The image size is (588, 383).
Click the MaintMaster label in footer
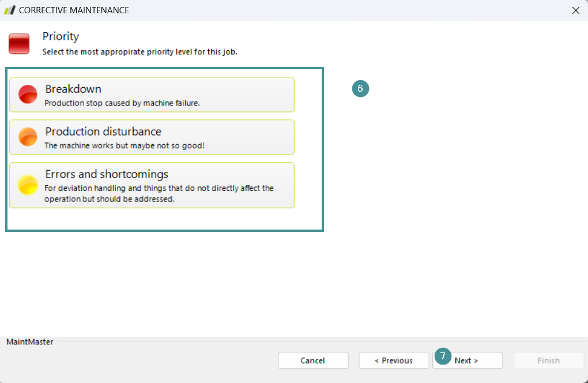click(x=30, y=342)
